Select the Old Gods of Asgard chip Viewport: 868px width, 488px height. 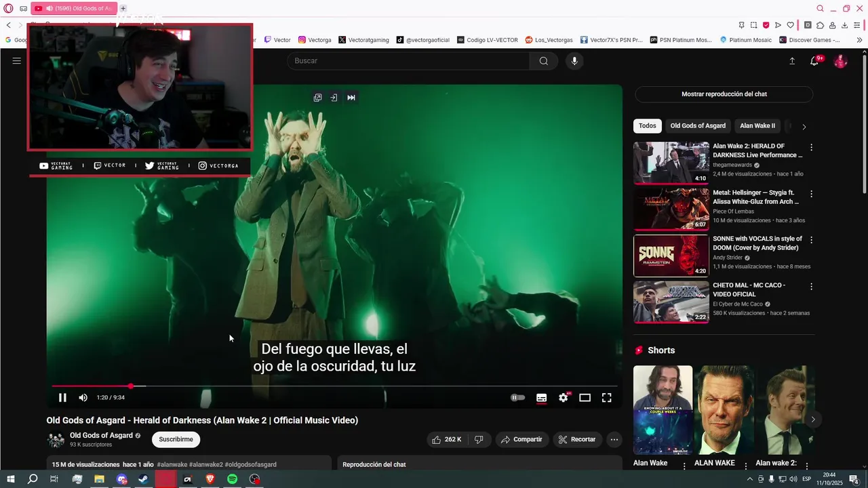coord(698,126)
